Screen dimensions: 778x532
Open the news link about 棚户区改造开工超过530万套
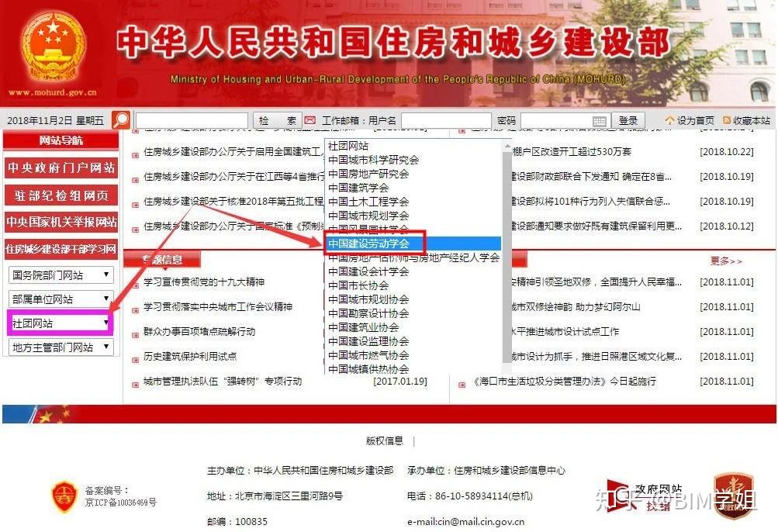pyautogui.click(x=572, y=152)
